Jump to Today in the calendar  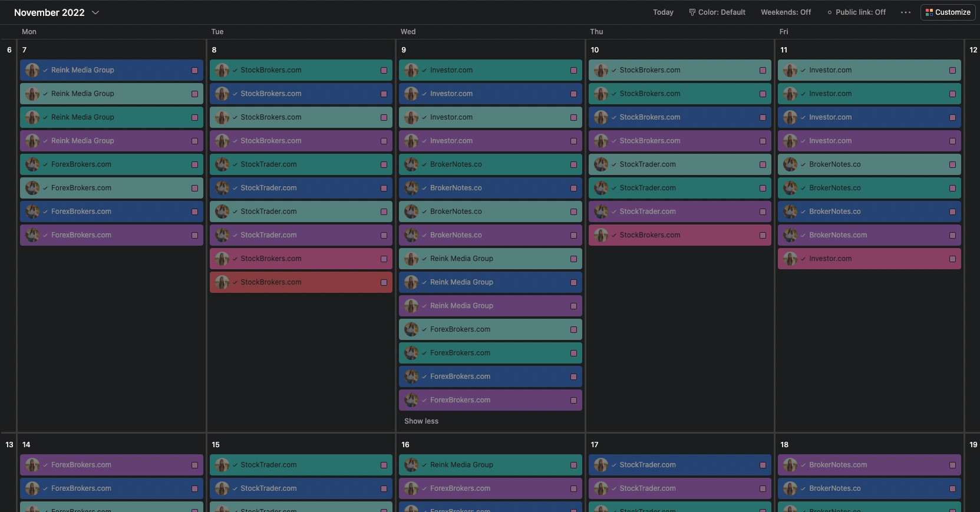point(663,12)
